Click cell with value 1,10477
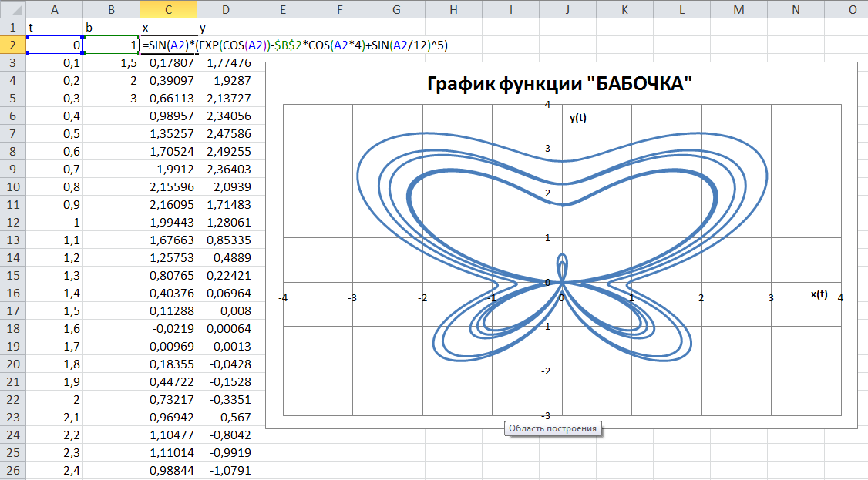Image resolution: width=868 pixels, height=480 pixels. click(x=168, y=435)
